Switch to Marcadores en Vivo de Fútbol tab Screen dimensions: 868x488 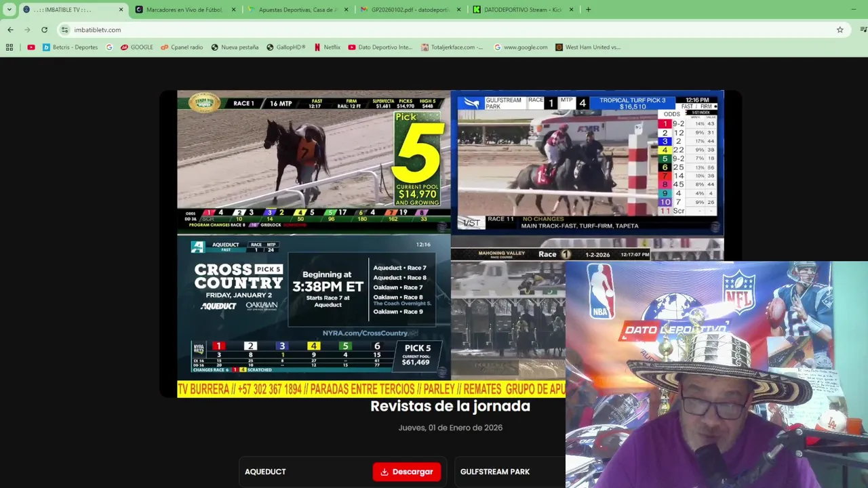pyautogui.click(x=186, y=9)
